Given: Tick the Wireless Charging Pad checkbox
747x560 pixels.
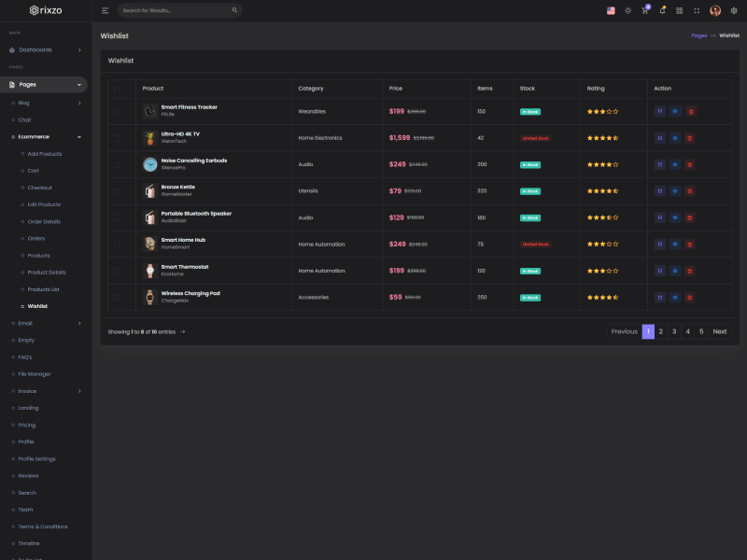Looking at the screenshot, I should tap(117, 298).
